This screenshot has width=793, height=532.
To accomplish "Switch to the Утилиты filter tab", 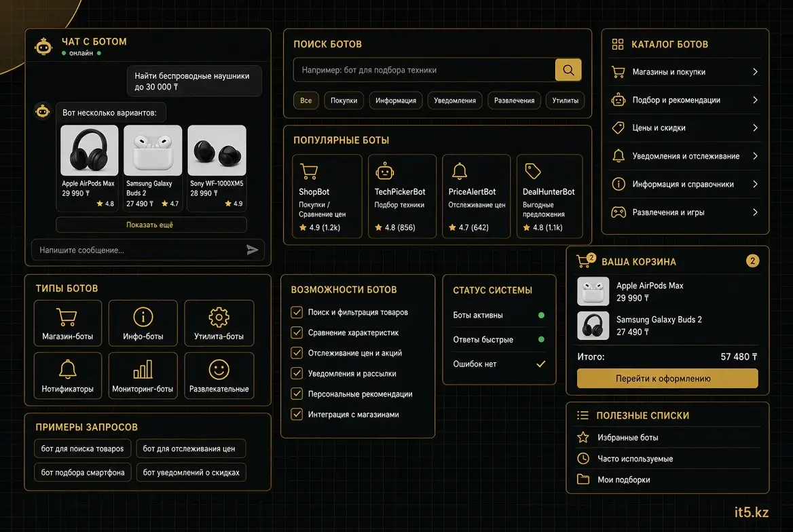I will pyautogui.click(x=565, y=100).
